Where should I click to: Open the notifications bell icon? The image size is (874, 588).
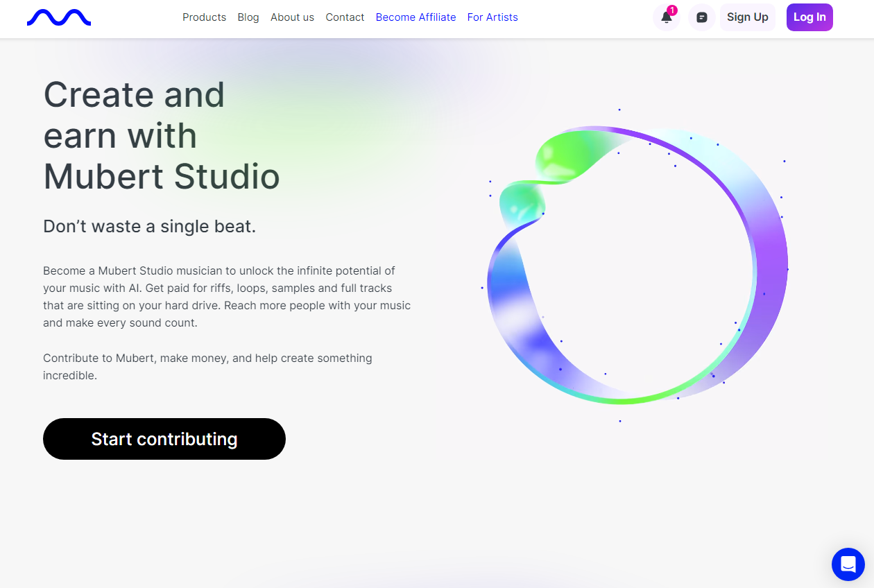(667, 17)
